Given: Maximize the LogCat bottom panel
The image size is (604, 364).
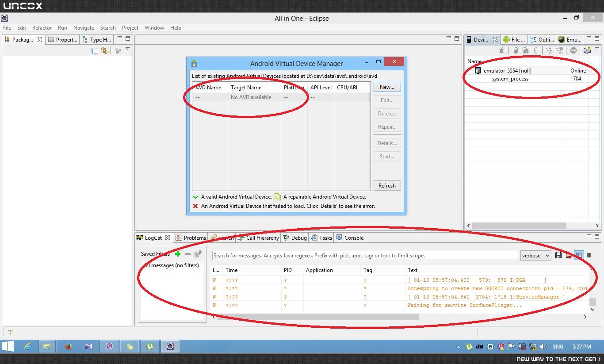Looking at the screenshot, I should tap(597, 237).
